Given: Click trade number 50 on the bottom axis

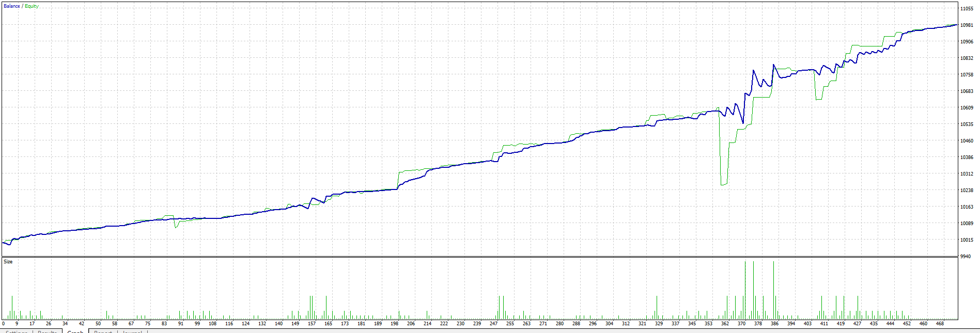Looking at the screenshot, I should pos(98,324).
